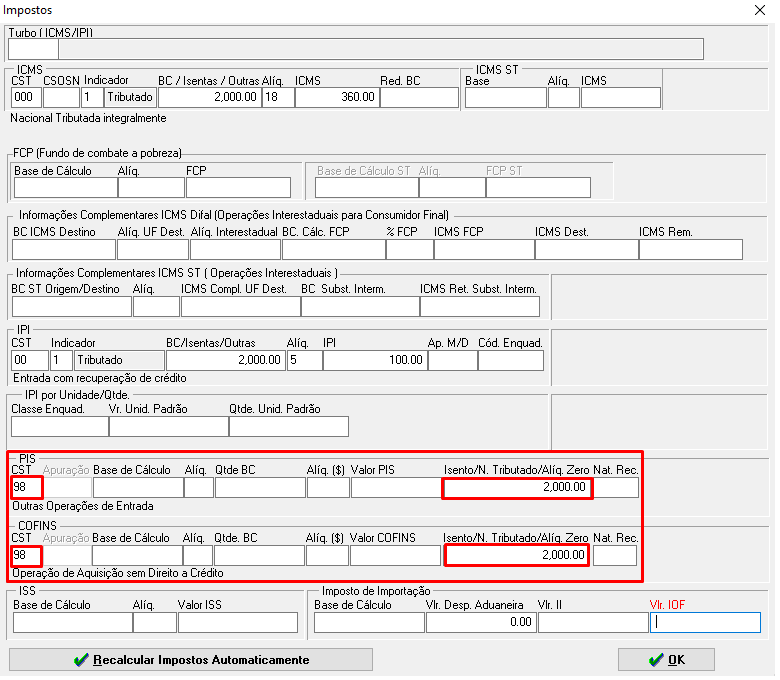Close the Impostos dialog

click(x=760, y=10)
